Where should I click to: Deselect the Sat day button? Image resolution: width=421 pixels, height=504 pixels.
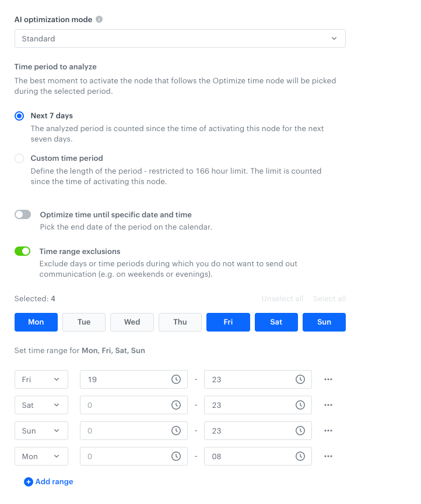click(x=276, y=322)
